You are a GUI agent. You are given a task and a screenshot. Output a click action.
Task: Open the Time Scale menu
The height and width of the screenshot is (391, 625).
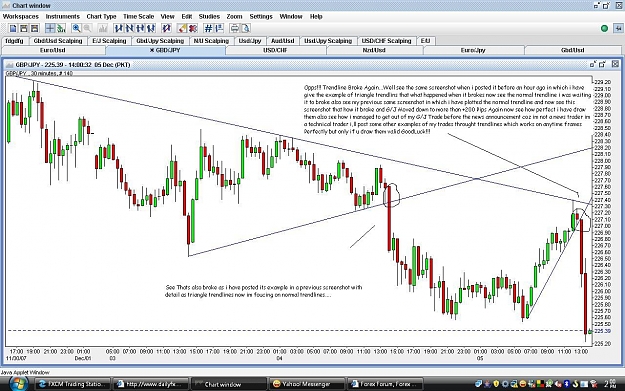tap(138, 16)
